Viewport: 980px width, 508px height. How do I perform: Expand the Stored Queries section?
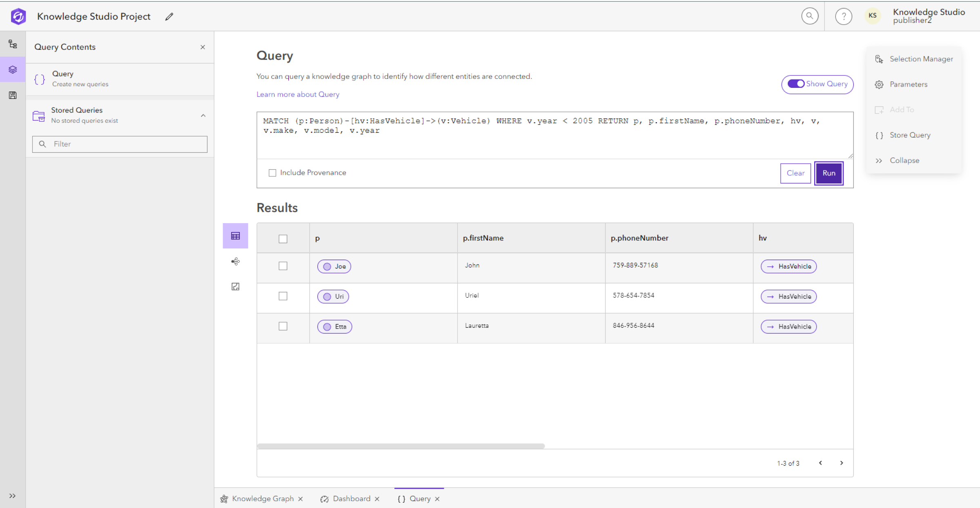pyautogui.click(x=204, y=115)
